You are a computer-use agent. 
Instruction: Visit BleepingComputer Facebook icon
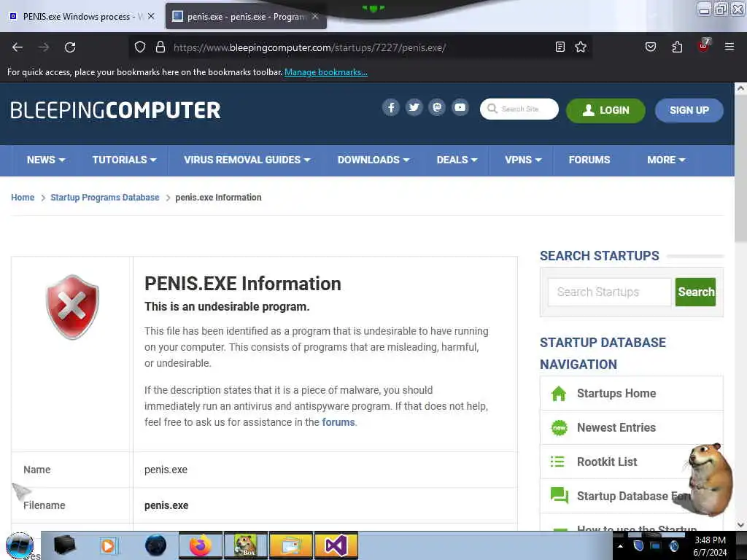tap(391, 108)
